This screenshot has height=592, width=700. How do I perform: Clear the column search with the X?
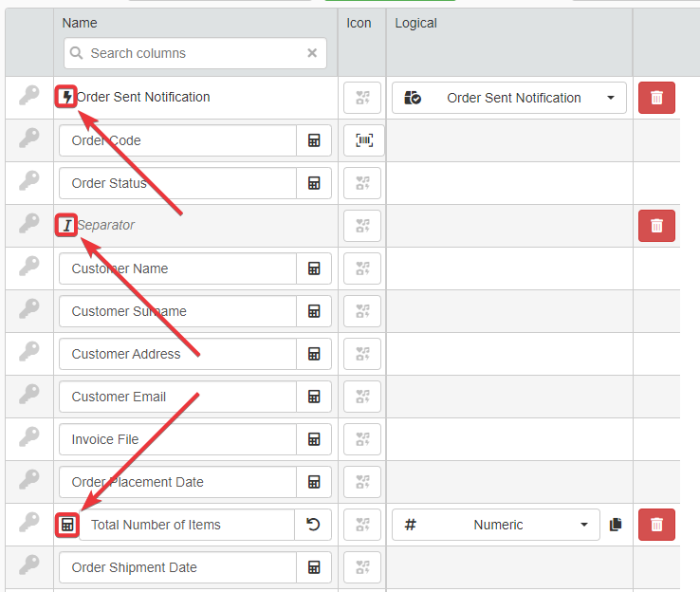[x=312, y=53]
